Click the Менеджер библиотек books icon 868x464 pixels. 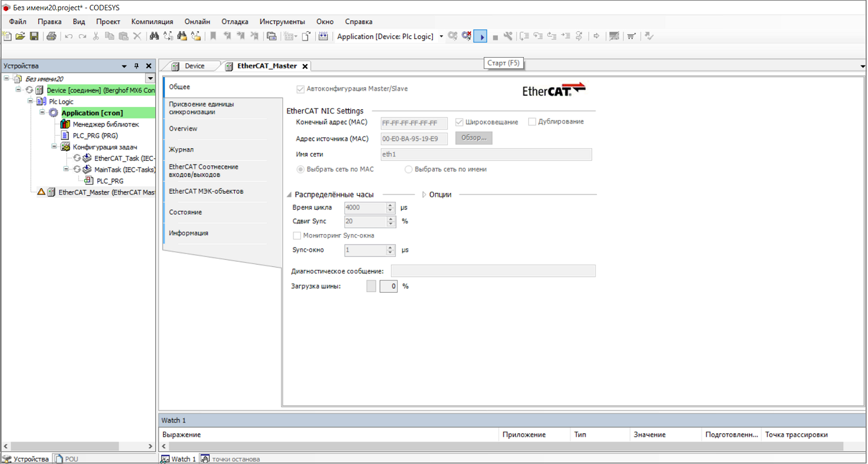66,124
